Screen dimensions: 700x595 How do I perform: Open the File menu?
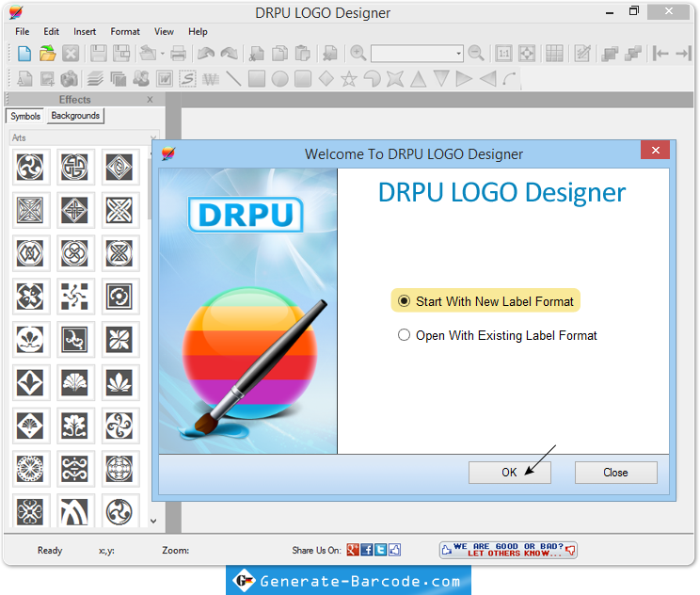(x=22, y=32)
